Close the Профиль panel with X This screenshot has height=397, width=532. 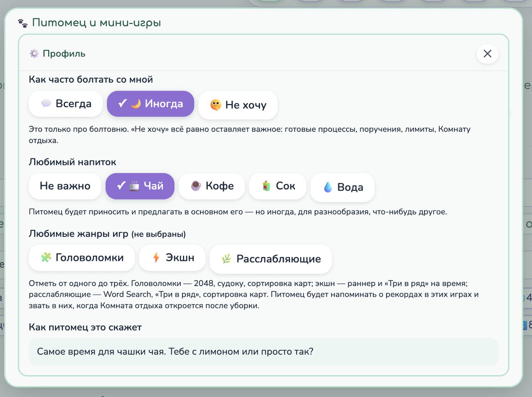point(488,54)
